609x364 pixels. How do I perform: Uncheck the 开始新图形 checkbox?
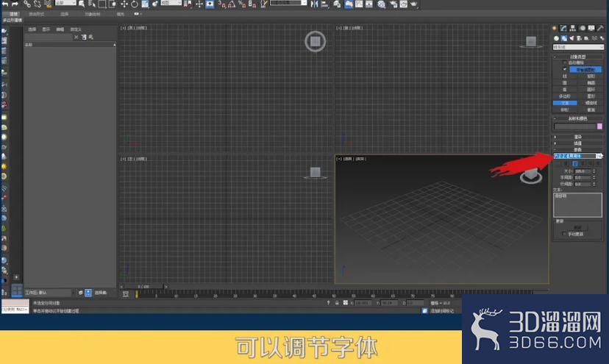[x=565, y=69]
